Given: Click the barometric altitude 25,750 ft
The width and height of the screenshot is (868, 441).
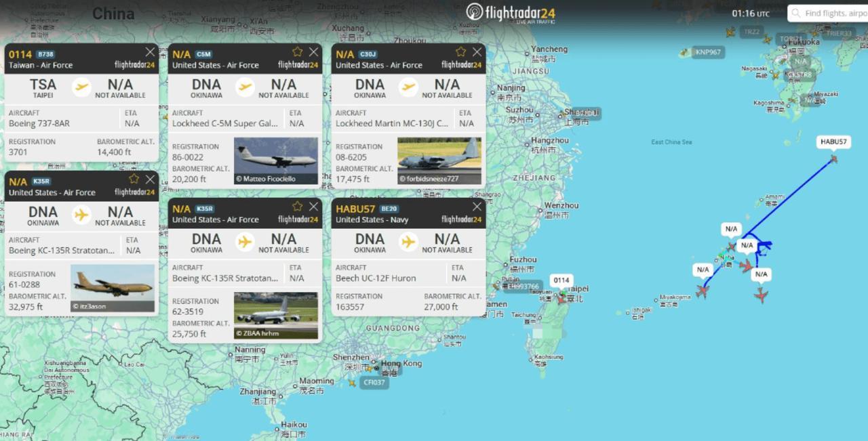Looking at the screenshot, I should click(x=189, y=333).
